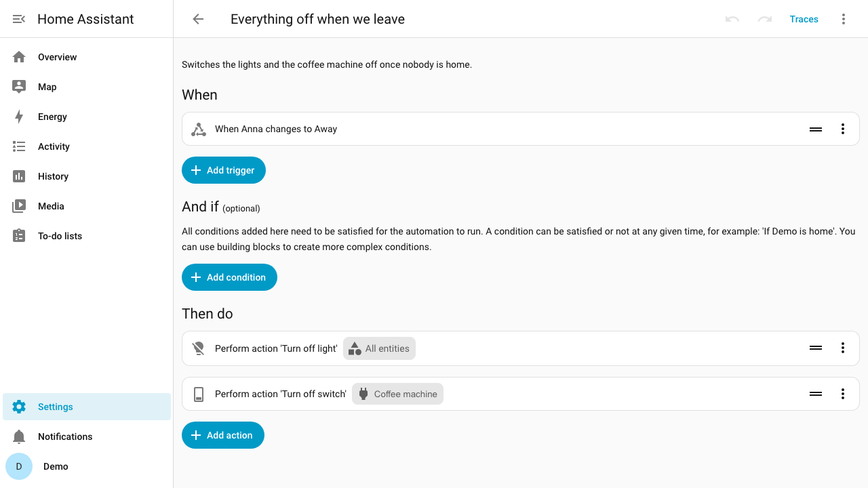The width and height of the screenshot is (868, 488).
Task: Click the Home Assistant sidebar title
Action: point(85,19)
